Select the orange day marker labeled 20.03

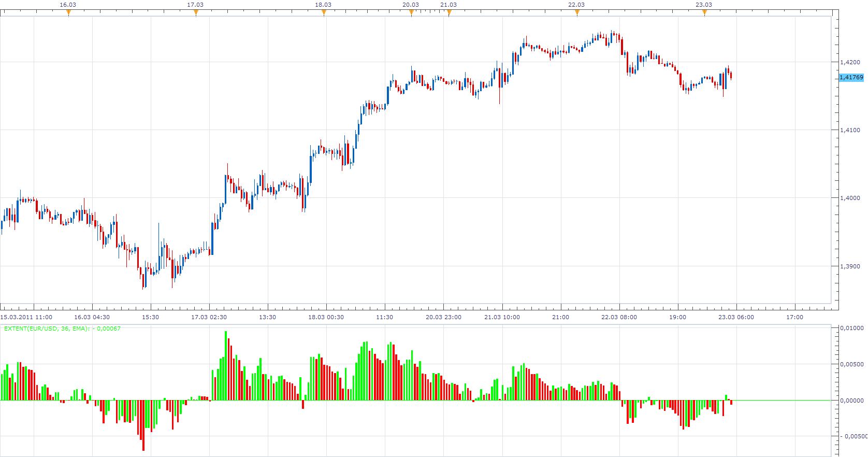411,13
